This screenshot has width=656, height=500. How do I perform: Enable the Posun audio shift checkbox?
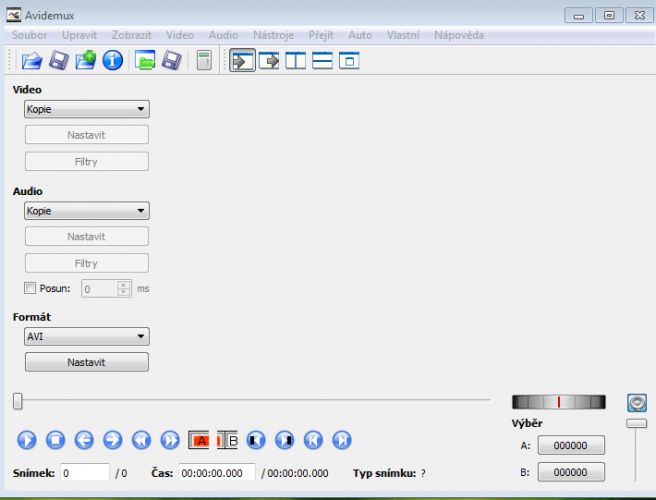tap(30, 288)
